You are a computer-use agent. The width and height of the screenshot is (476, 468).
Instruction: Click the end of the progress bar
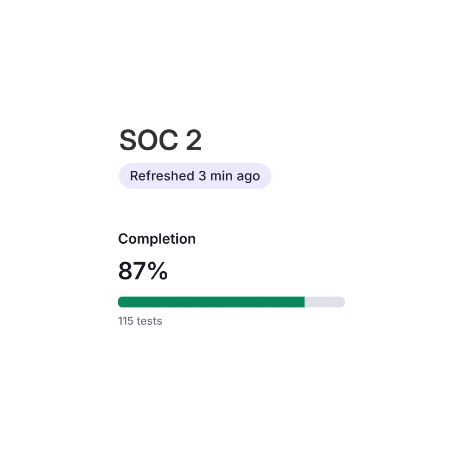[x=341, y=302]
